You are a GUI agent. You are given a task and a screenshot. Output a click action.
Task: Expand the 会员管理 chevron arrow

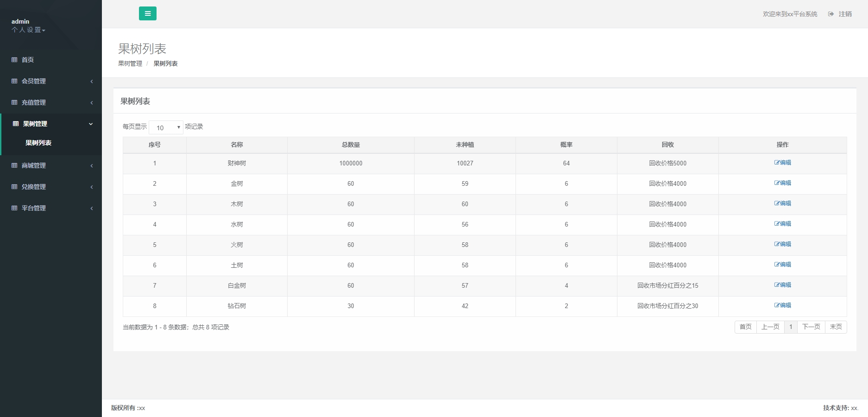point(92,81)
